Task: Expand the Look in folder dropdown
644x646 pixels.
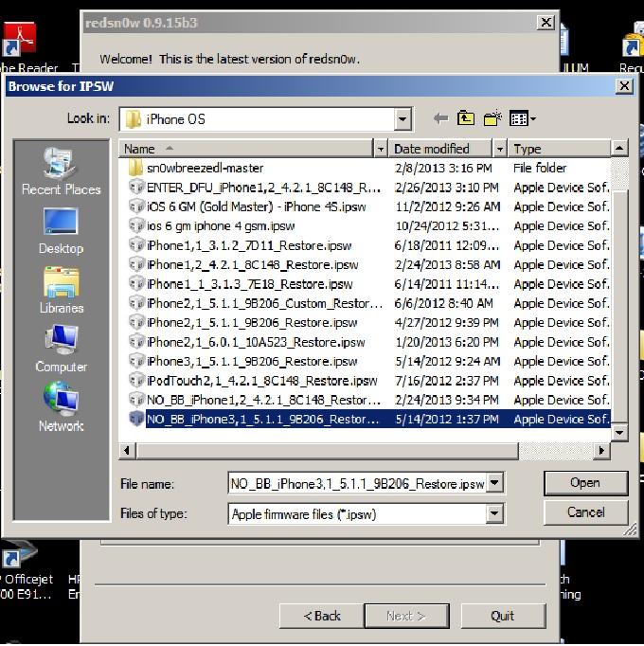Action: pos(402,119)
